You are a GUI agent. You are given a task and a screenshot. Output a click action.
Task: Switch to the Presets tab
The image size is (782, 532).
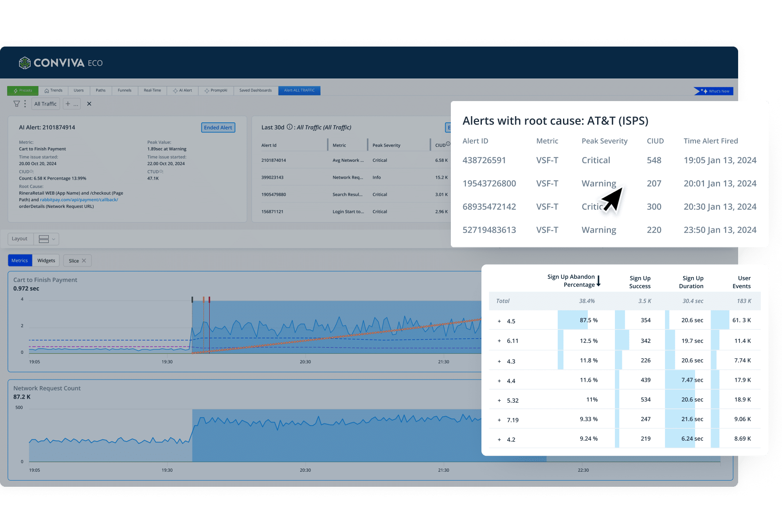pos(23,90)
